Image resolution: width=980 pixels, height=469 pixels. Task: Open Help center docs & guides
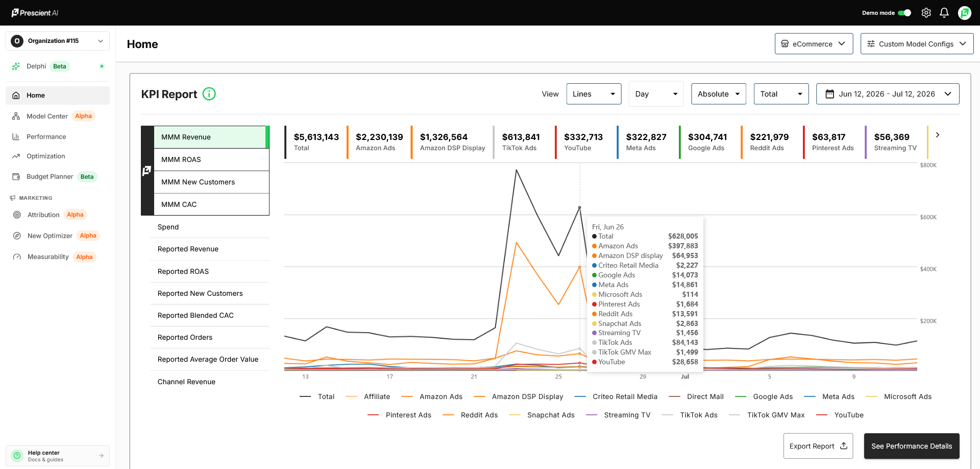(58, 456)
